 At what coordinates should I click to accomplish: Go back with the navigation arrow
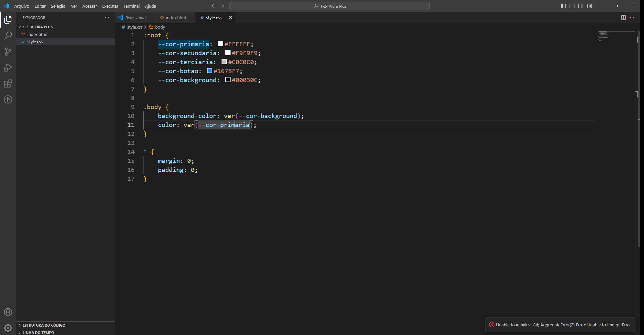point(214,6)
